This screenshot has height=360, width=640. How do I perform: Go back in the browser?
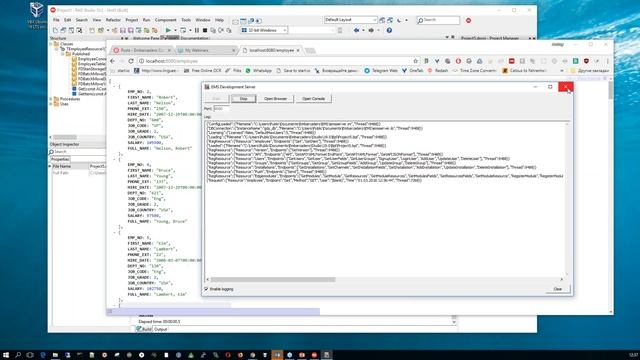click(113, 61)
